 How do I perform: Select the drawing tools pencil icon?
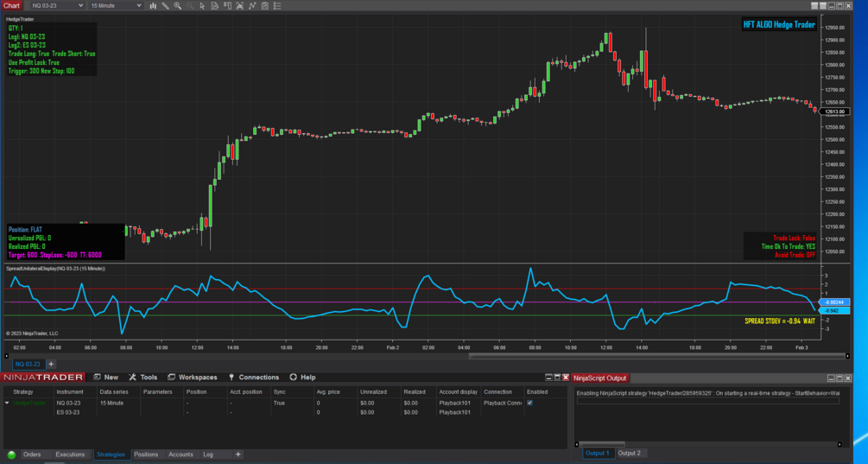(x=166, y=5)
